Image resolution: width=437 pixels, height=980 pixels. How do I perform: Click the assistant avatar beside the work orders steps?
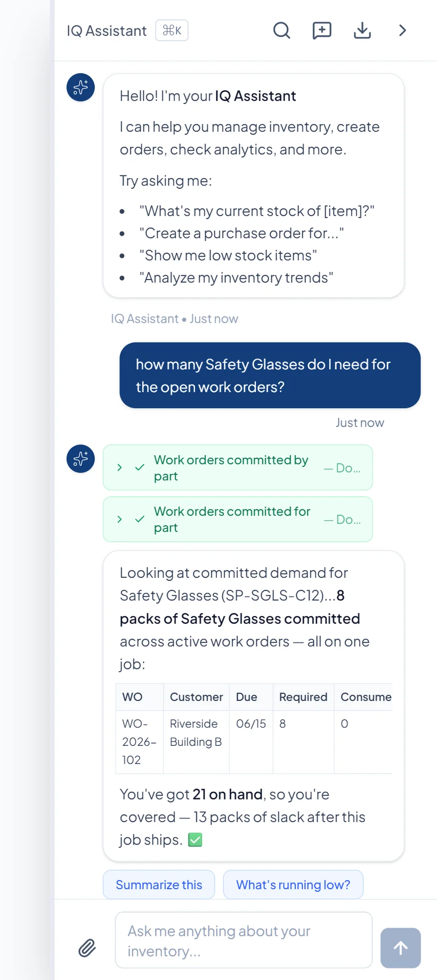[80, 459]
